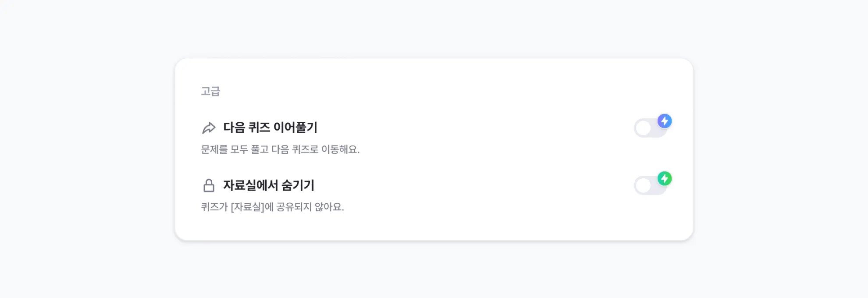Select the 다음 퀴즈 이어풀기 title text
Viewport: 868px width, 298px height.
270,128
